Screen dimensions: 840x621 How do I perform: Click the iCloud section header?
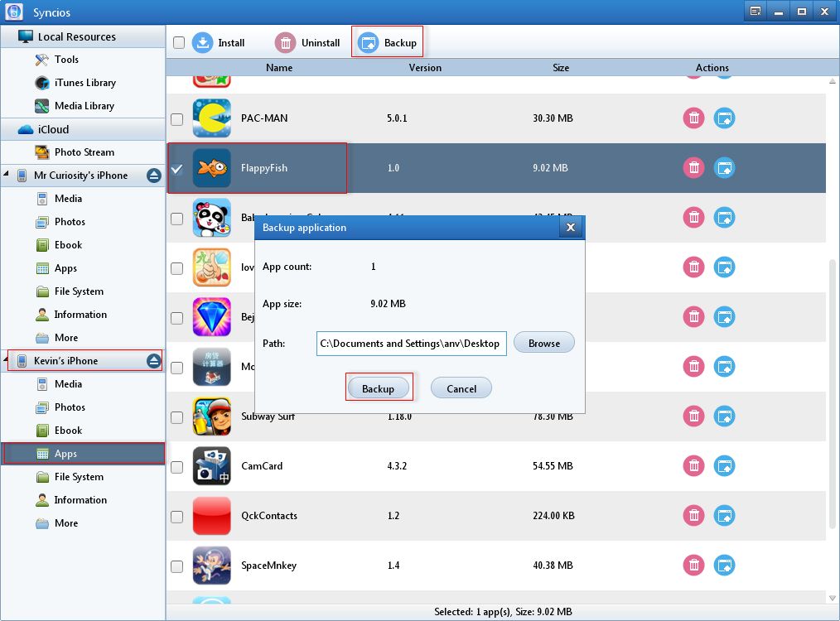click(x=83, y=129)
